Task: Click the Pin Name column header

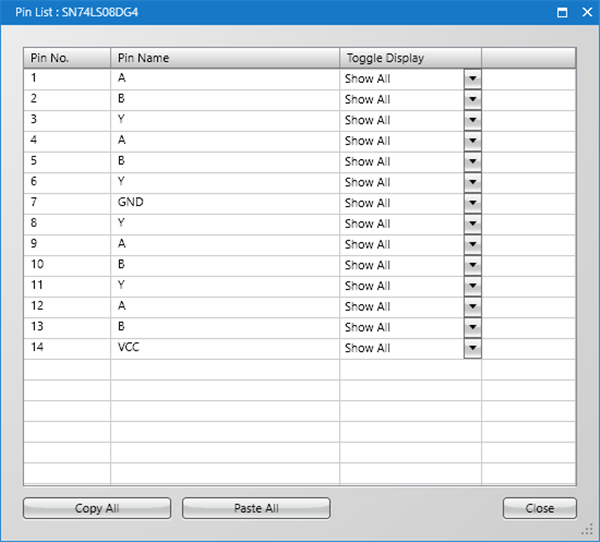Action: coord(225,58)
